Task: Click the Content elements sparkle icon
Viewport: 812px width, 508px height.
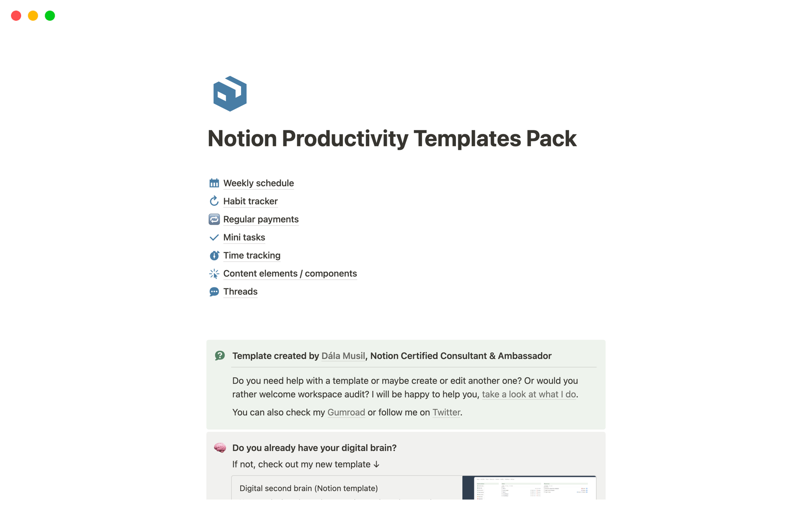Action: 214,273
